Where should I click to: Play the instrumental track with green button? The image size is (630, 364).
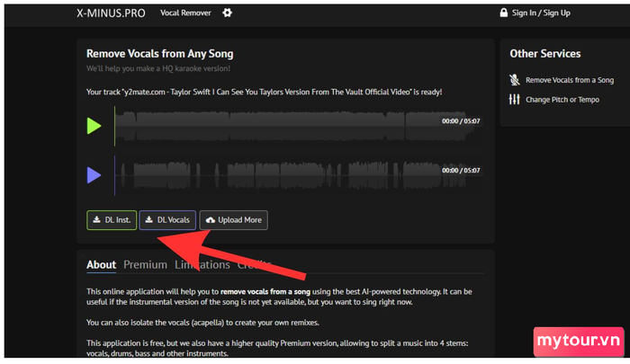[94, 126]
